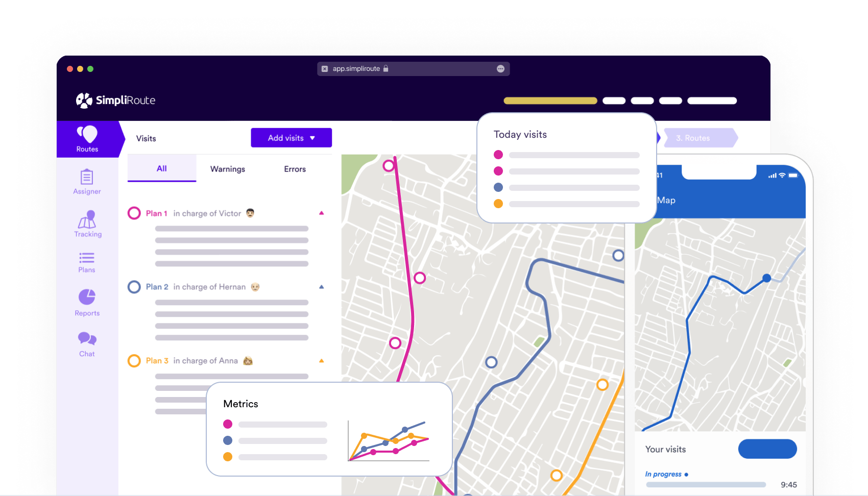868x496 pixels.
Task: Click Hernan's avatar emoji in Plan 2
Action: [255, 287]
